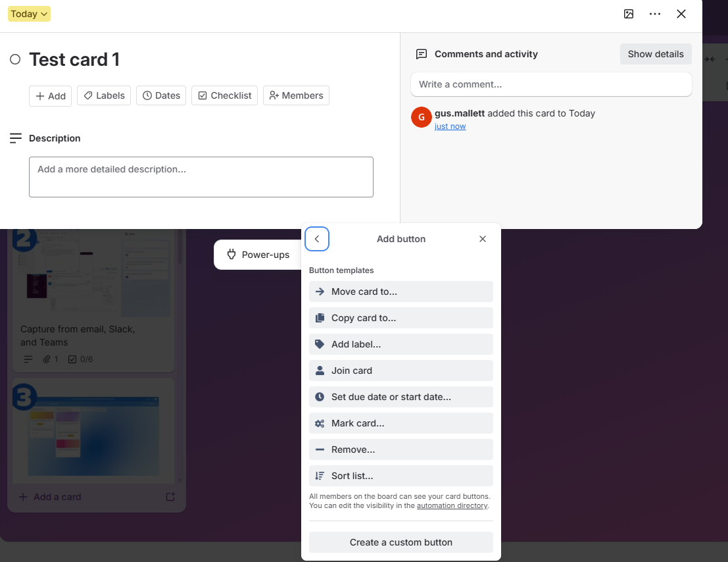Click the Write a comment field
The width and height of the screenshot is (728, 562).
550,84
